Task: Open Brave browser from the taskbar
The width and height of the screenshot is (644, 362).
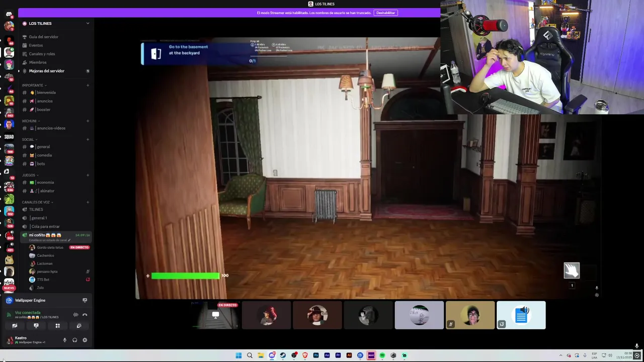Action: coord(305,355)
